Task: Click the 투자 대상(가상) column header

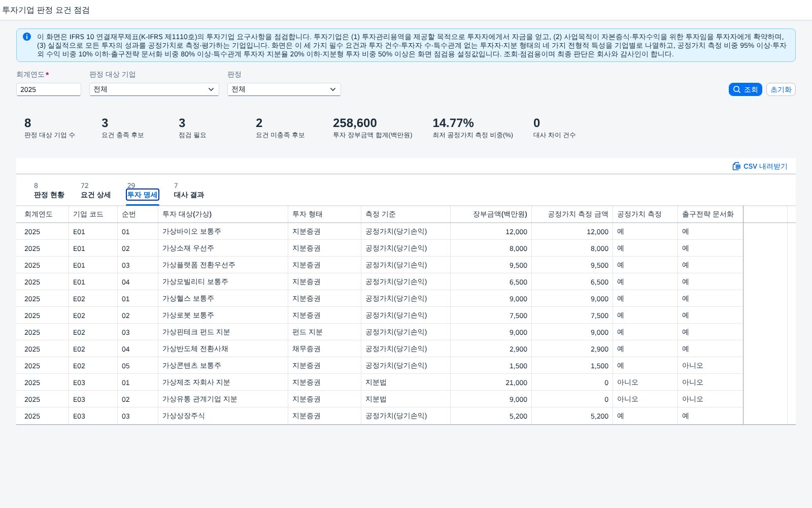Action: (x=223, y=214)
